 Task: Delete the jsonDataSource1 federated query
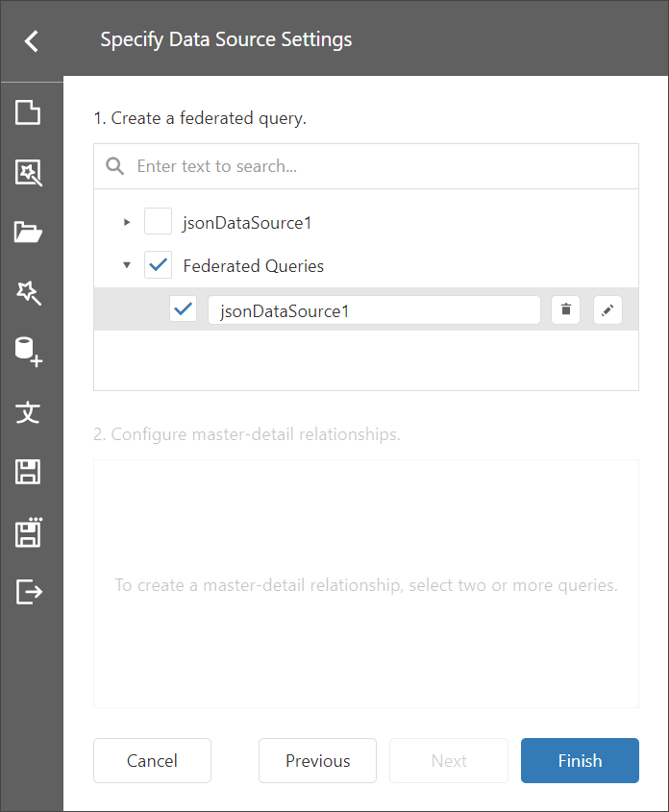point(566,310)
